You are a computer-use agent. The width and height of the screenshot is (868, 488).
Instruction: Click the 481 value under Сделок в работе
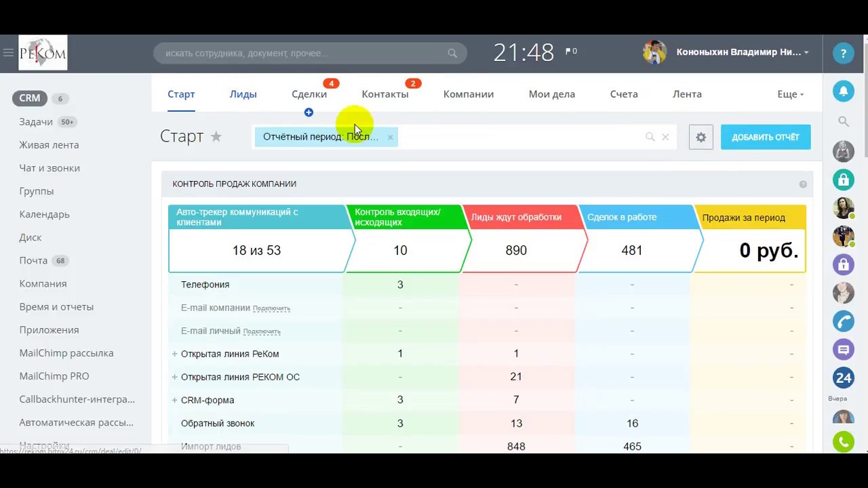pos(632,250)
